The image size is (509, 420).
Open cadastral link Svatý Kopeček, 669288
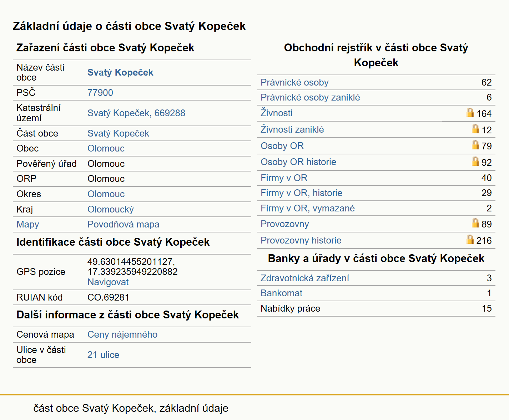point(136,113)
